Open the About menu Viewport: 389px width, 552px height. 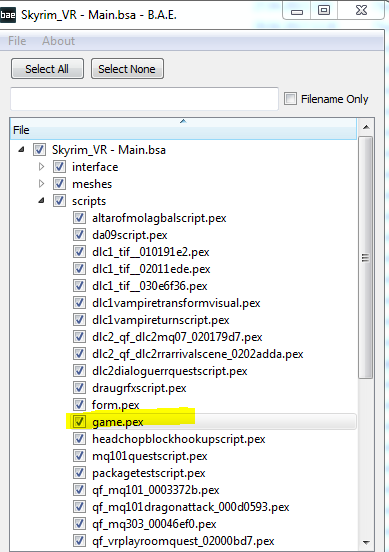click(58, 41)
